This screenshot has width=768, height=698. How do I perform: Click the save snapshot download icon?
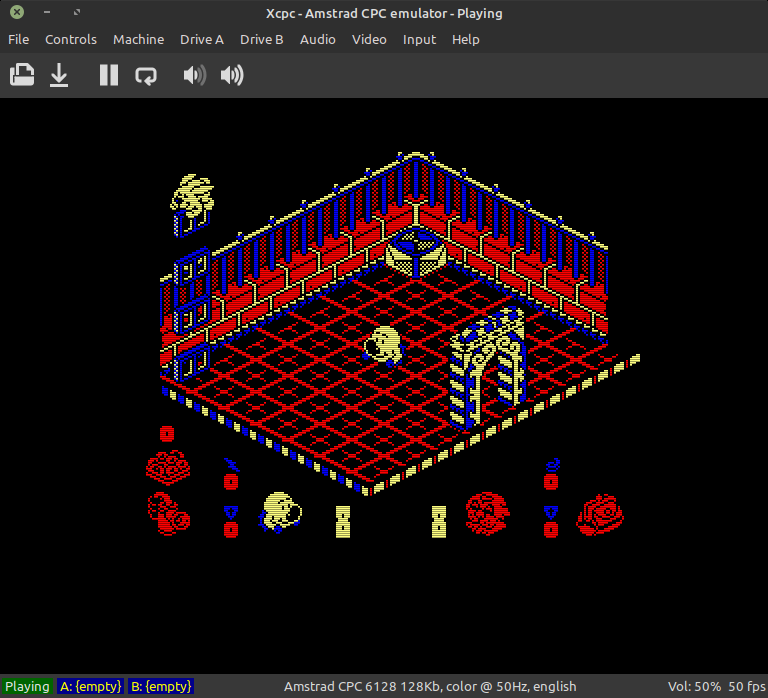(59, 75)
